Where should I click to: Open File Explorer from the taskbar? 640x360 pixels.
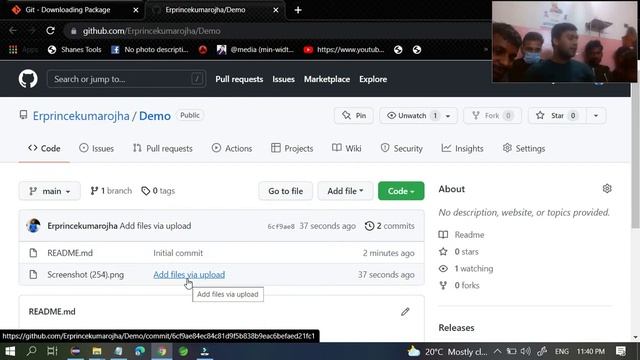pos(97,351)
